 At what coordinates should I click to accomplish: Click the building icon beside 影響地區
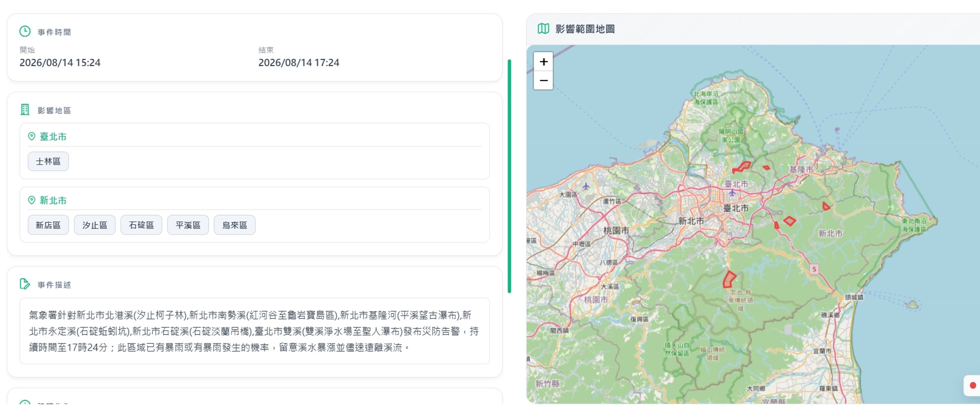pos(25,109)
